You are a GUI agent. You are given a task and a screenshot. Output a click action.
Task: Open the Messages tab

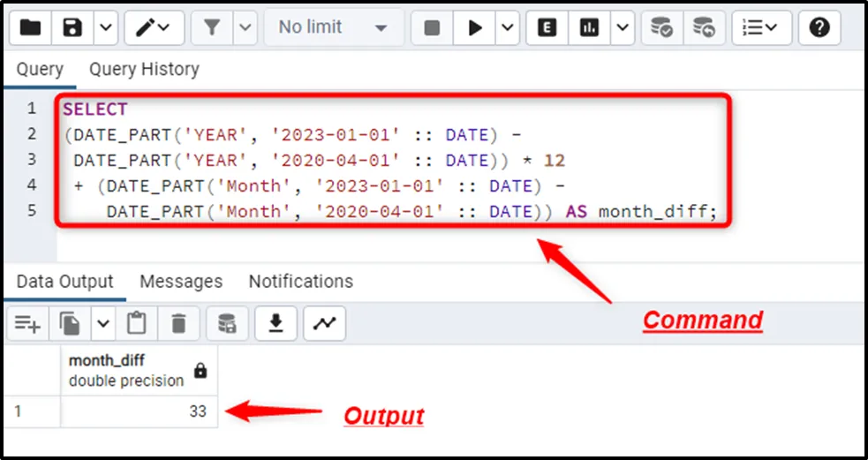pos(181,282)
